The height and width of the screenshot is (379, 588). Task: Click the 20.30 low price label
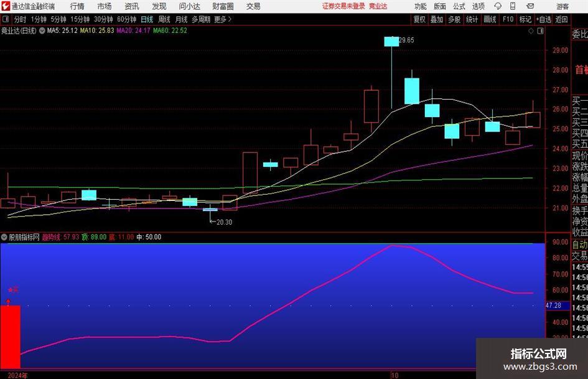click(x=224, y=222)
